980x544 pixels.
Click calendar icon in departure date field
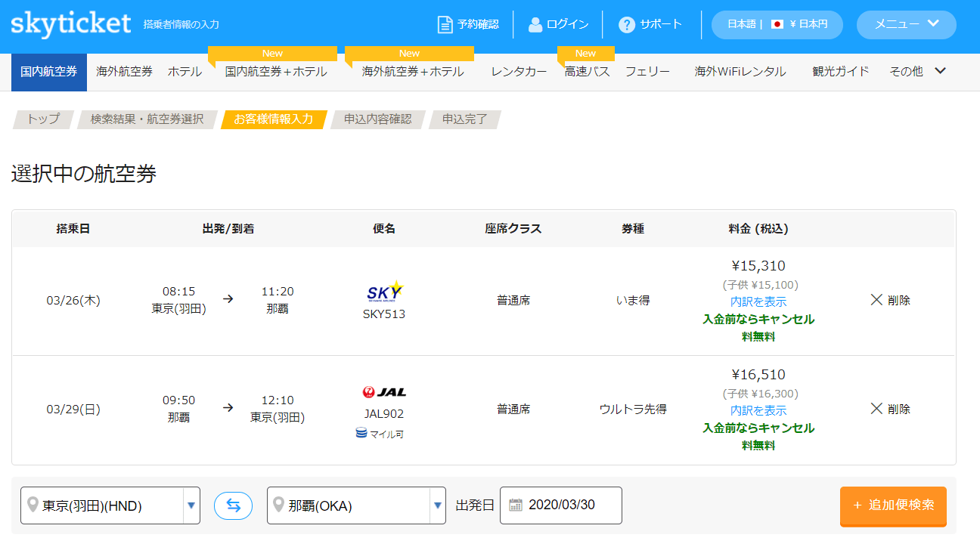[x=516, y=505]
